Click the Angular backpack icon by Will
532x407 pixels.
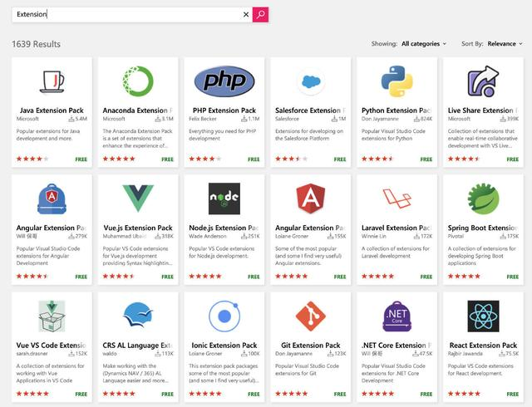pos(52,199)
